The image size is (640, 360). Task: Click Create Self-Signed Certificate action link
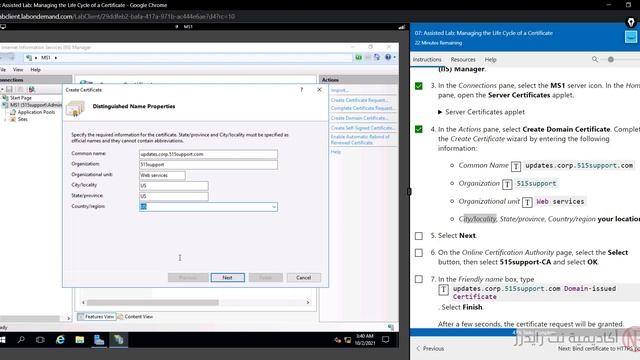tap(362, 128)
